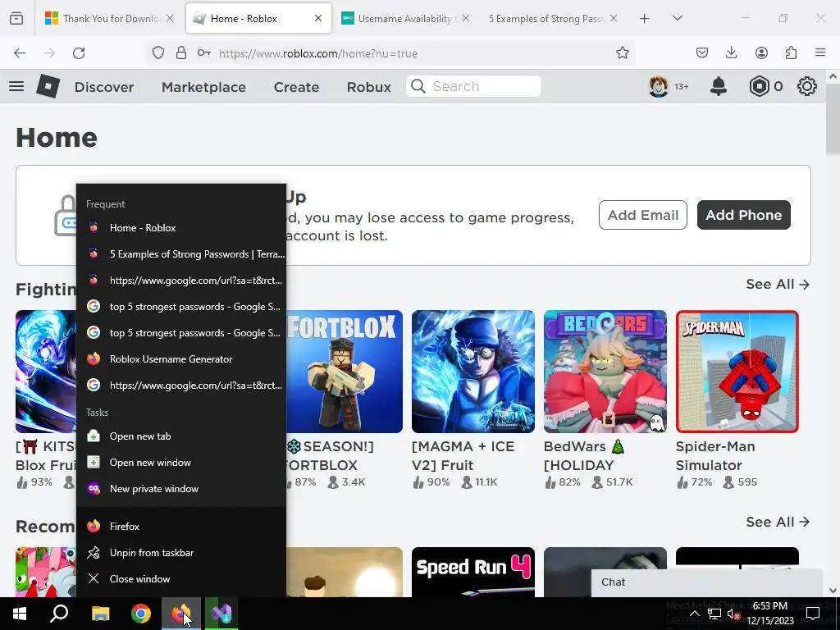Open the Chat panel
The image size is (840, 630).
tap(706, 582)
